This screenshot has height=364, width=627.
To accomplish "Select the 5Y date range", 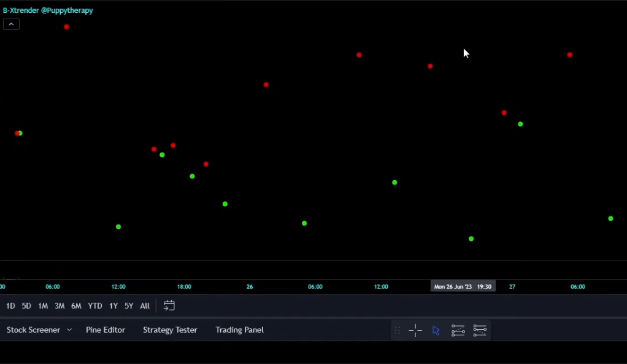I will pyautogui.click(x=129, y=306).
